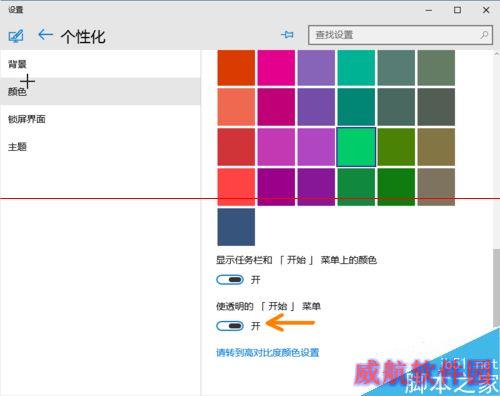The width and height of the screenshot is (500, 396).
Task: Click the search magnifier icon
Action: coord(484,35)
